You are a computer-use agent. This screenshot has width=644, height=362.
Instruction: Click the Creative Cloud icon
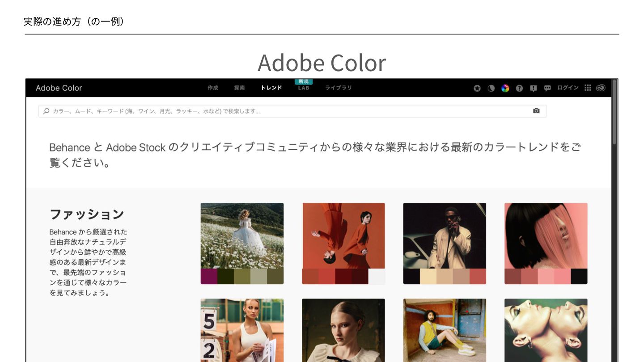click(x=601, y=88)
